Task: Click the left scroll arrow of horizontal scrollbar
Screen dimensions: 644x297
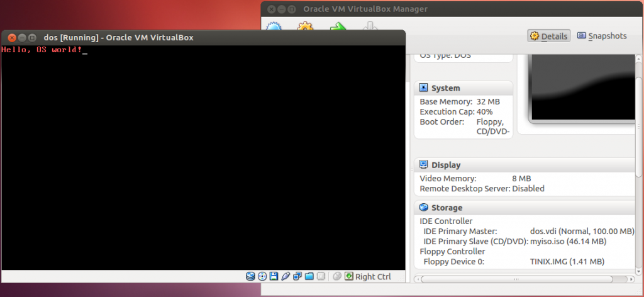Action: 417,279
